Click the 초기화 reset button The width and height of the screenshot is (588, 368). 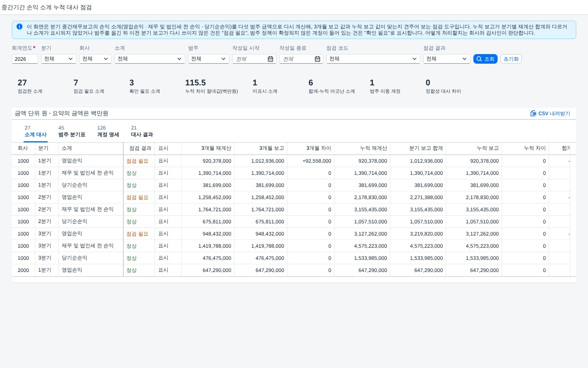pos(511,59)
